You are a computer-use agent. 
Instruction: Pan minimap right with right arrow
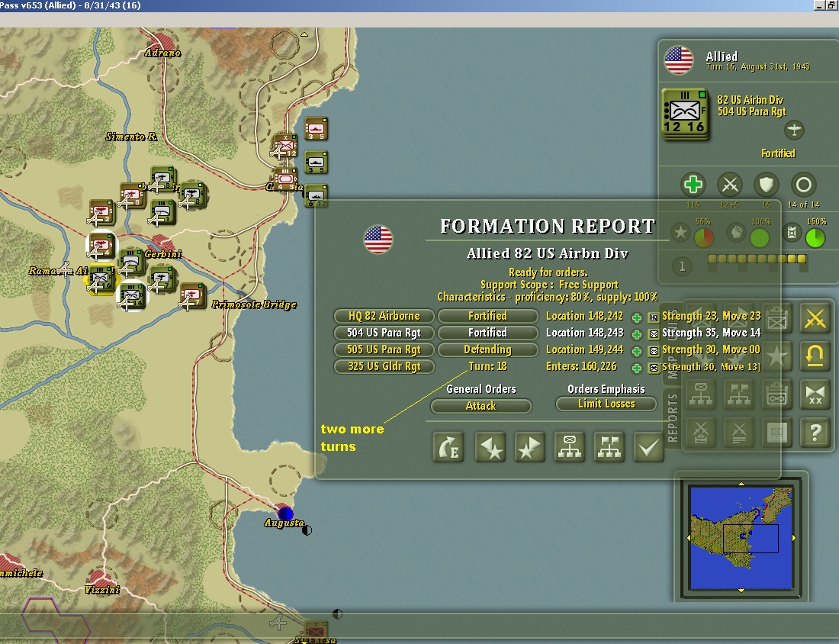(x=793, y=537)
